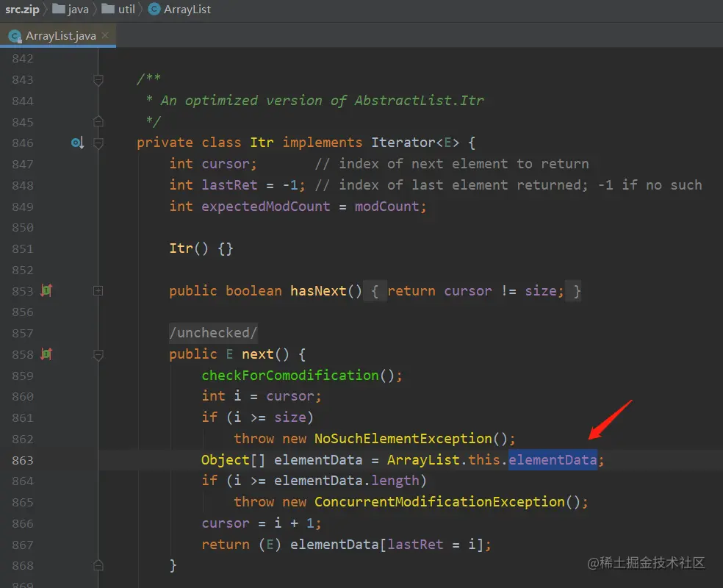The width and height of the screenshot is (723, 588).
Task: Click lastRet field declaration on line 848
Action: tap(229, 185)
